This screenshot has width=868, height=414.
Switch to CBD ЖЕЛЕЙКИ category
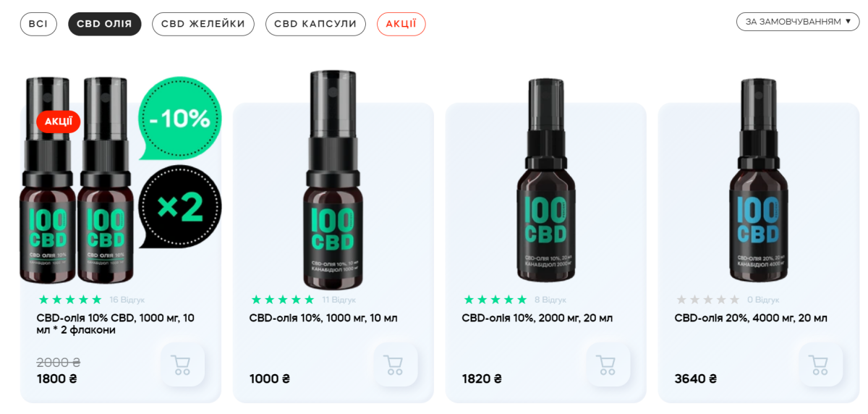(x=203, y=24)
